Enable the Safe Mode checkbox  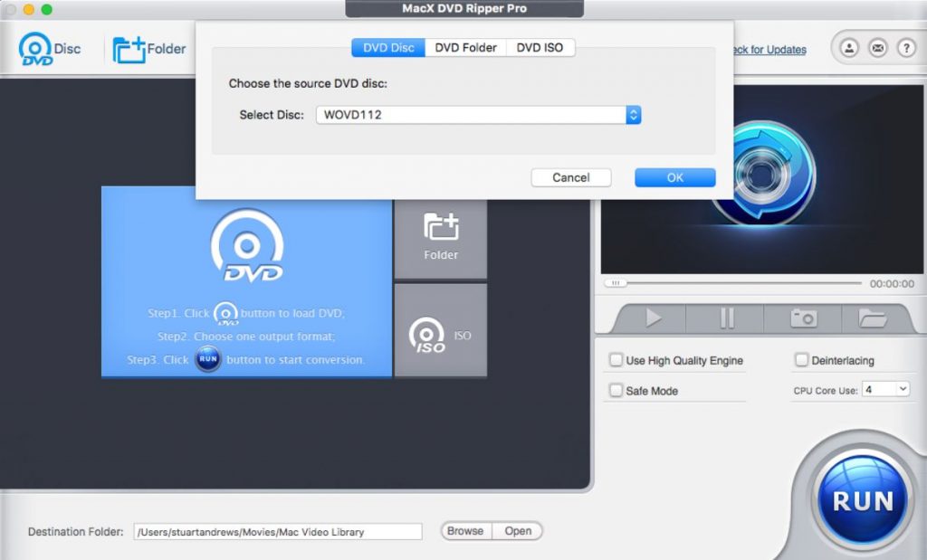[x=616, y=391]
